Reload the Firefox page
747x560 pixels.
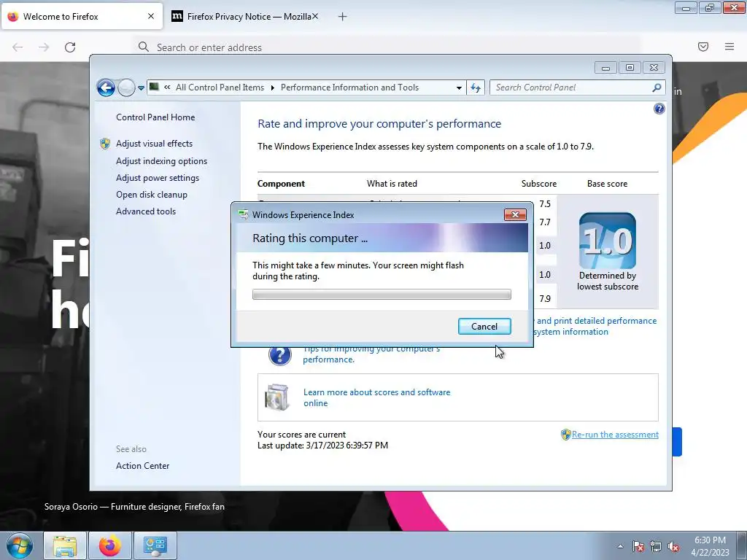[70, 47]
